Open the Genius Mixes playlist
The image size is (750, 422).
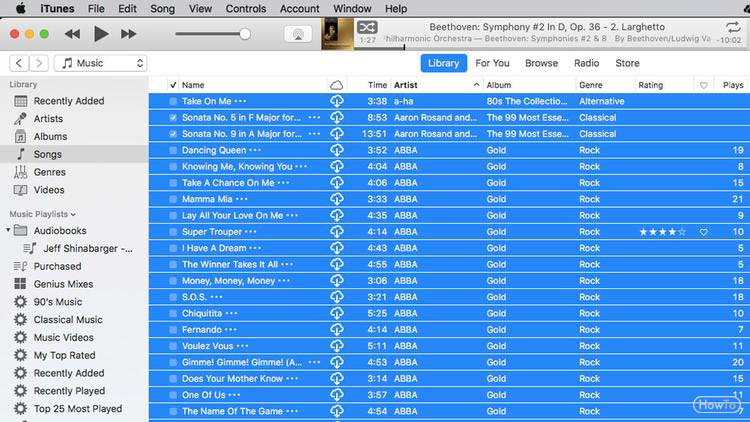pos(63,284)
